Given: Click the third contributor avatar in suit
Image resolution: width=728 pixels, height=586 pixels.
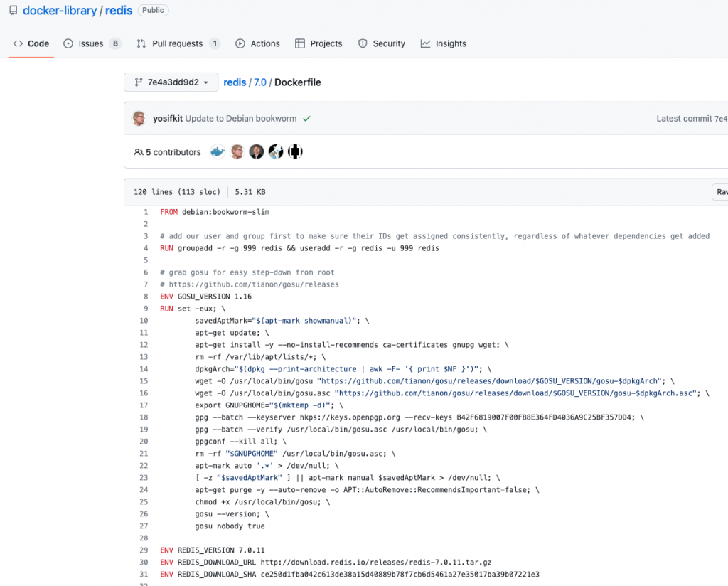Looking at the screenshot, I should coord(256,151).
